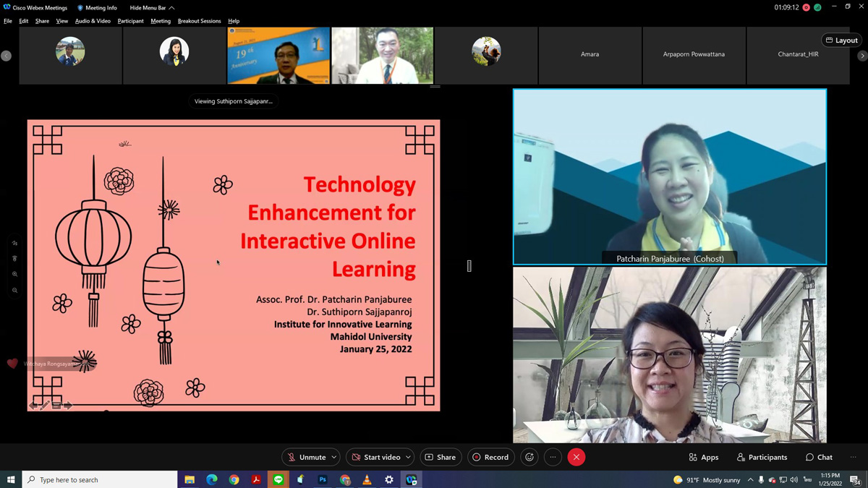
Task: Expand audio options arrow beside Unmute
Action: (334, 457)
